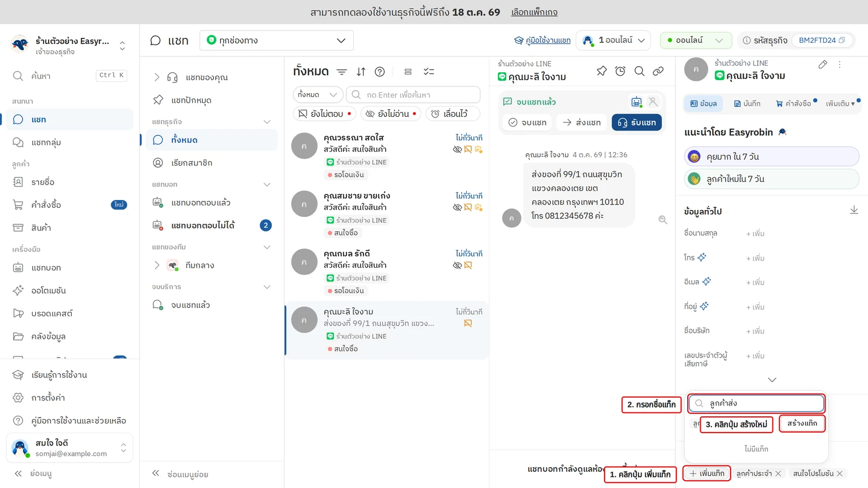Image resolution: width=868 pixels, height=488 pixels.
Task: Copy the business code M2FTD24
Action: (842, 40)
